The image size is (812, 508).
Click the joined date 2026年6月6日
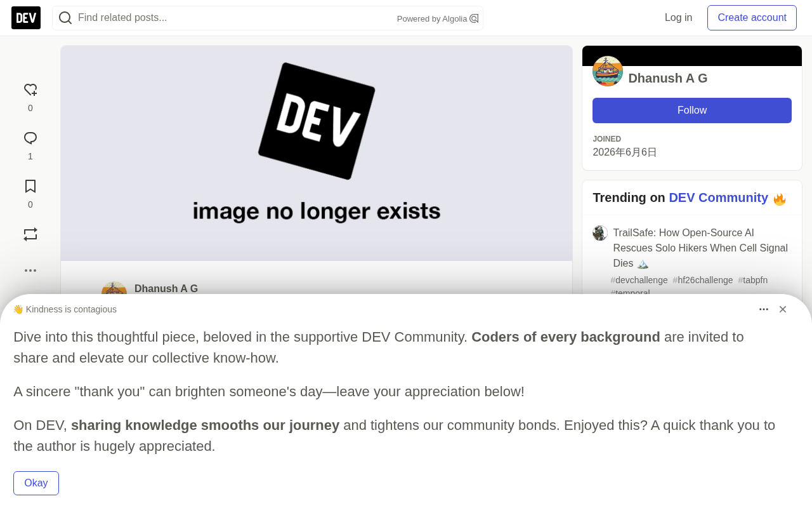pyautogui.click(x=625, y=152)
